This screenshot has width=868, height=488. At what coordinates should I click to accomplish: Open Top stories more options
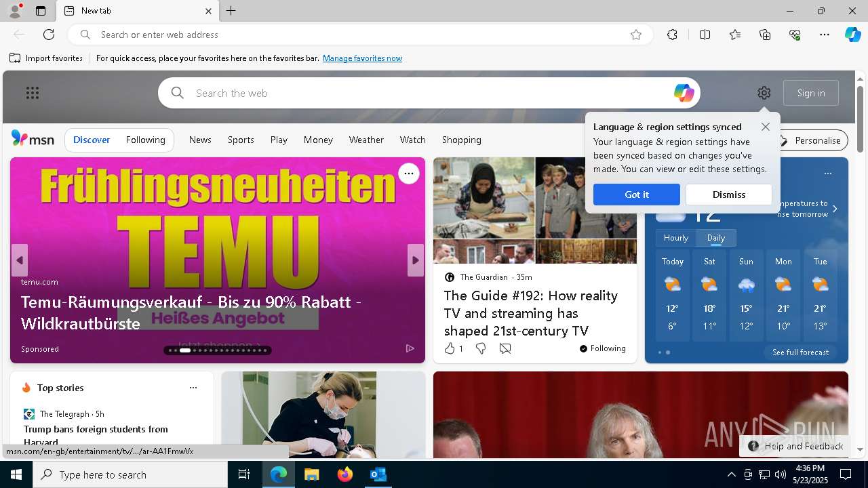pos(193,388)
